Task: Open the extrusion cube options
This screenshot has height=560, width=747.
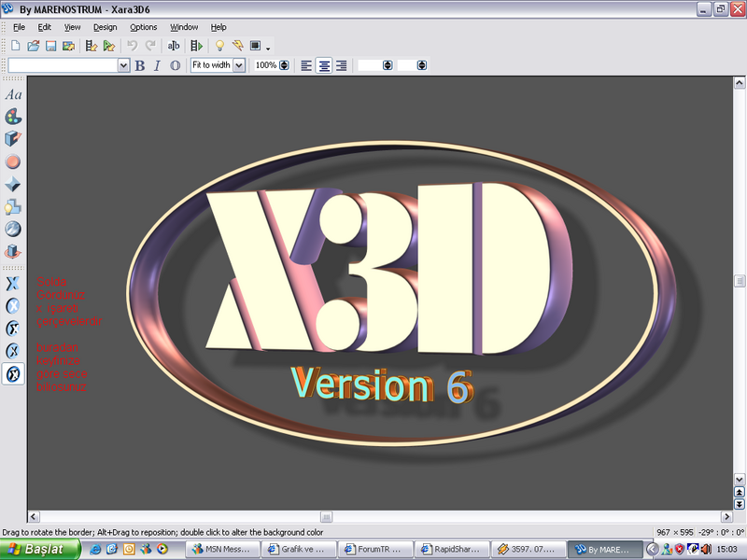Action: 13,139
